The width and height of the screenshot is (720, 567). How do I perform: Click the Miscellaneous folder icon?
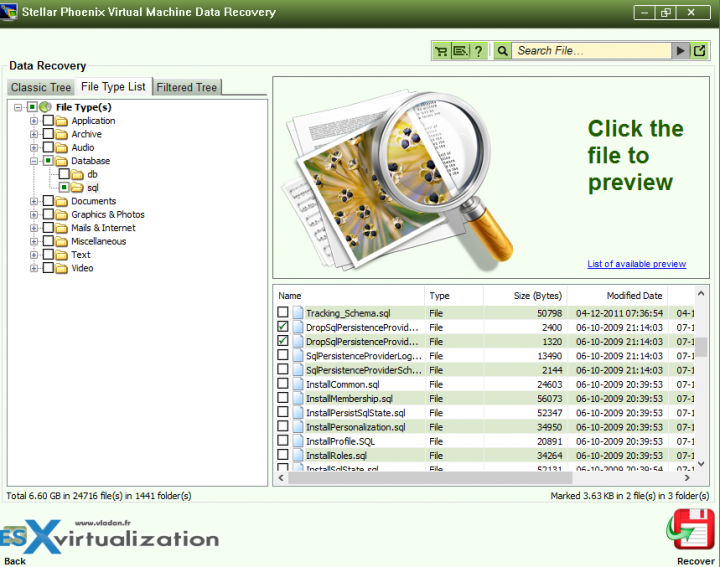(x=62, y=242)
